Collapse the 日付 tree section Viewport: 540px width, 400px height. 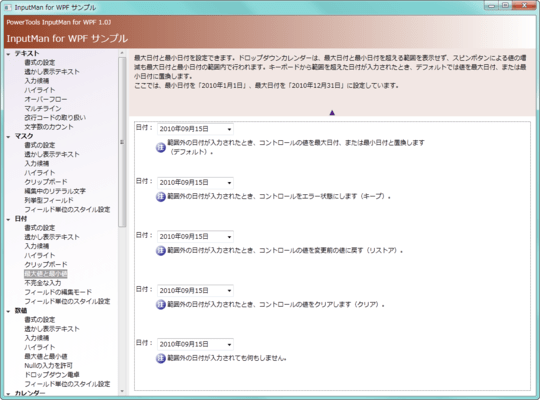8,219
